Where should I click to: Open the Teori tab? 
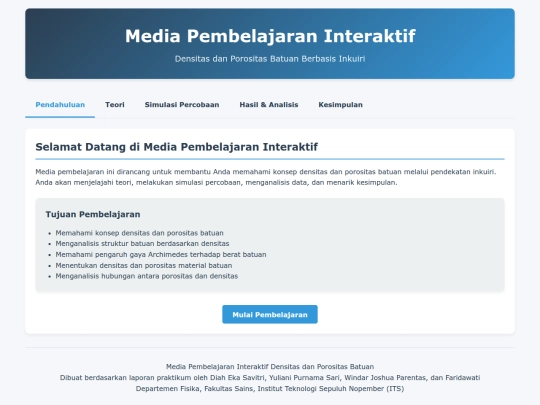tap(115, 105)
